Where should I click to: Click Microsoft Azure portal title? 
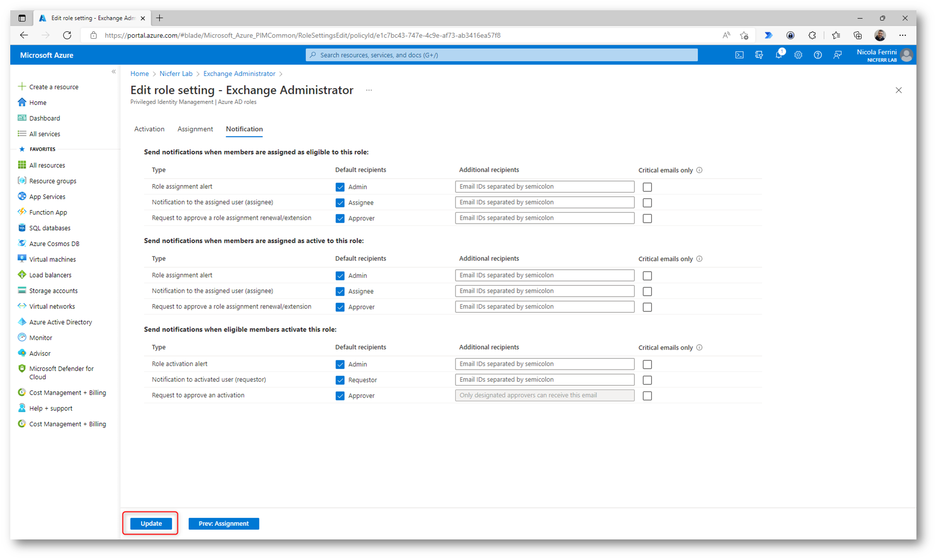[x=47, y=55]
